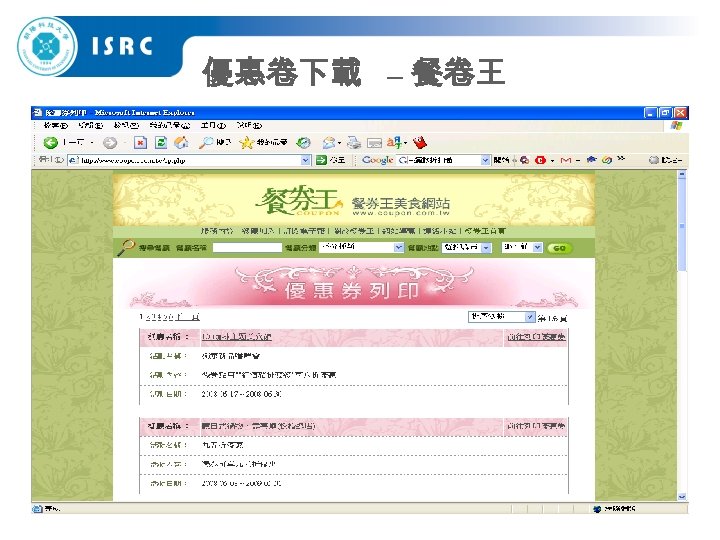
Task: Click the Stop loading icon with red X
Action: (x=140, y=143)
